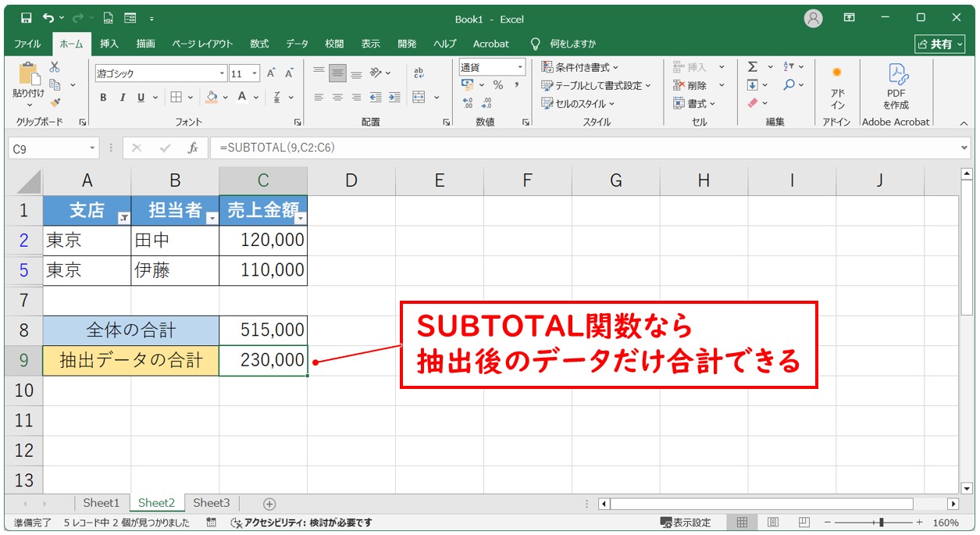980x535 pixels.
Task: Open the number format dropdown 通貨
Action: (x=519, y=67)
